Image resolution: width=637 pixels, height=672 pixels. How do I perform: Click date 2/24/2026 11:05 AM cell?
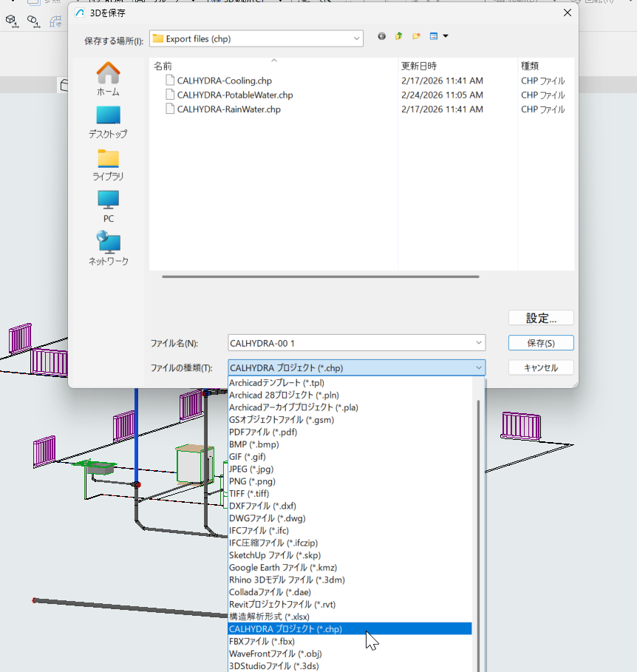click(442, 95)
